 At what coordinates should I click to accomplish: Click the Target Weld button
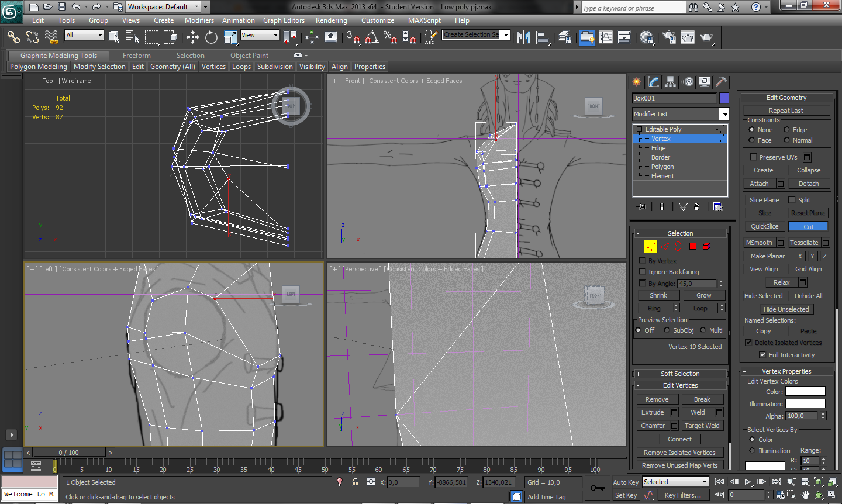pyautogui.click(x=702, y=426)
